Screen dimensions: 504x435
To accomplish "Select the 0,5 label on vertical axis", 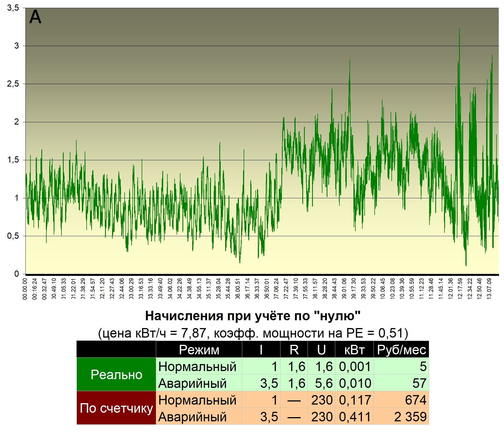I will point(13,236).
